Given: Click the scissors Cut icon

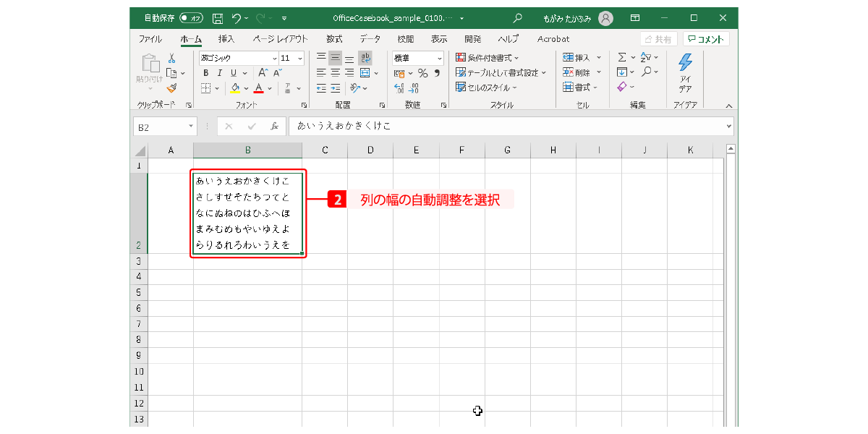Looking at the screenshot, I should click(172, 59).
